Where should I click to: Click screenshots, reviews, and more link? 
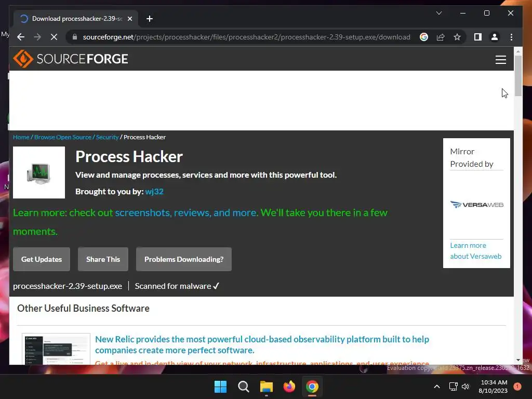click(x=187, y=212)
